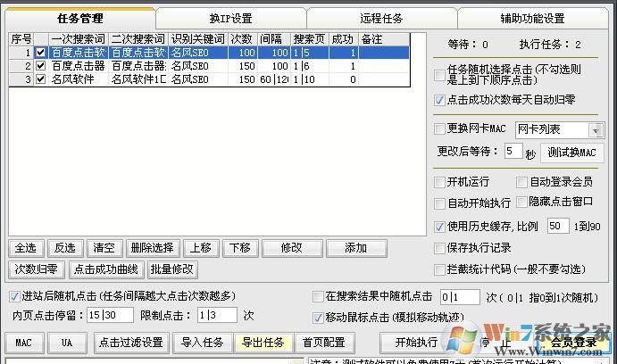Switch to the 任务管理 tab
This screenshot has width=617, height=364.
[80, 18]
